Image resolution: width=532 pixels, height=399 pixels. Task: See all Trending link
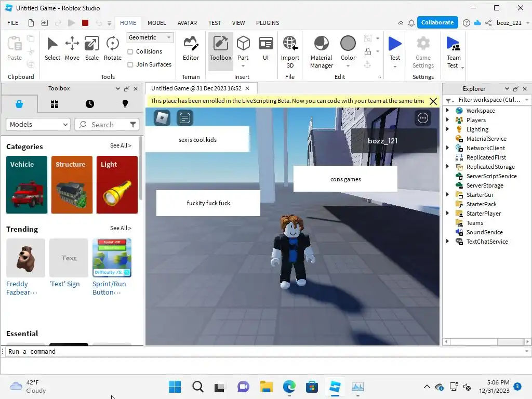click(121, 229)
